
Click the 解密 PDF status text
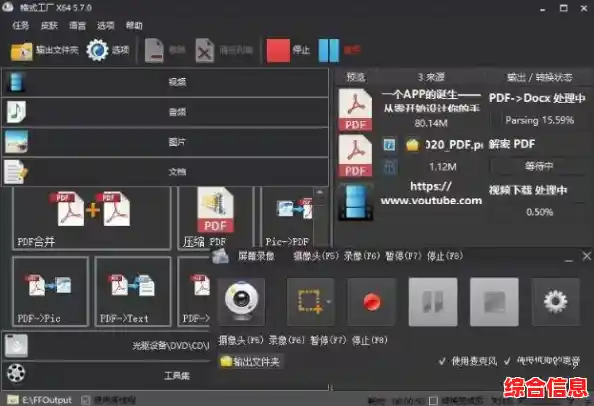[512, 144]
